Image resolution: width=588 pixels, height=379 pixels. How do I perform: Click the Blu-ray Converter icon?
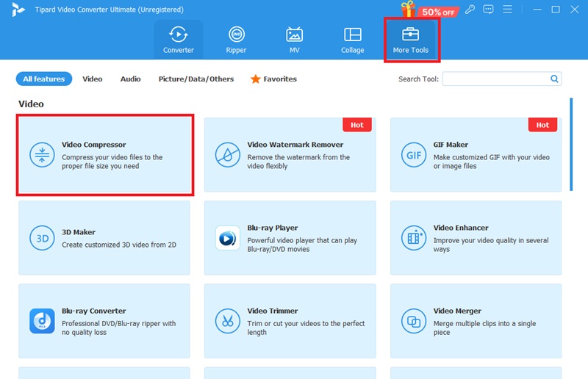(x=42, y=321)
